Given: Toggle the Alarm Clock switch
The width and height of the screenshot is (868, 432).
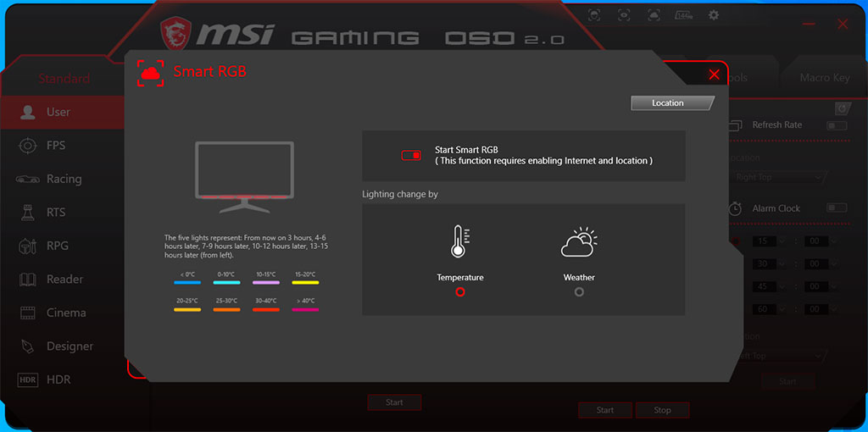Looking at the screenshot, I should pos(837,208).
